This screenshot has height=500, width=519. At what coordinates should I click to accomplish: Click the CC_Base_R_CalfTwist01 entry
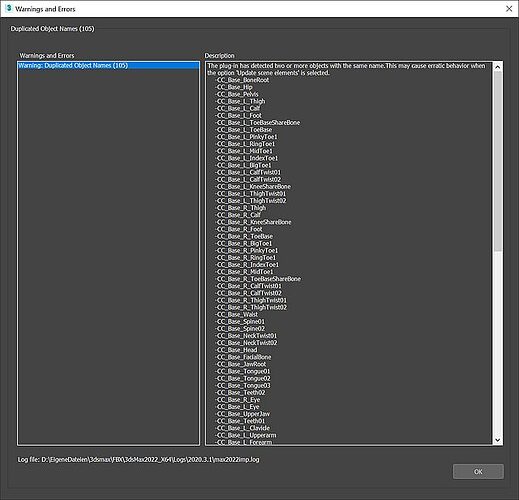point(249,286)
